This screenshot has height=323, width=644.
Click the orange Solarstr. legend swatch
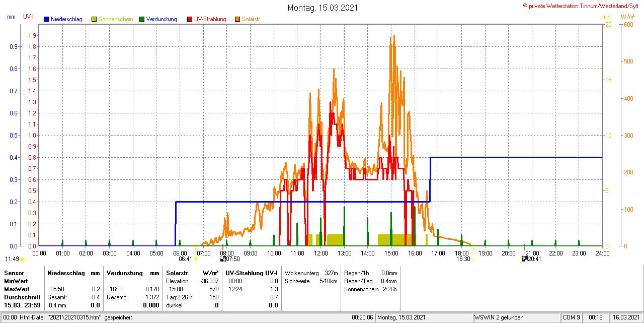(x=237, y=19)
